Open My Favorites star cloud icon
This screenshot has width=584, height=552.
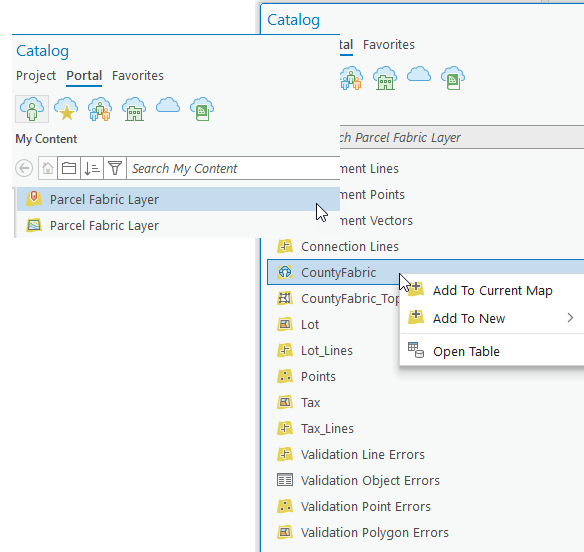tap(66, 109)
